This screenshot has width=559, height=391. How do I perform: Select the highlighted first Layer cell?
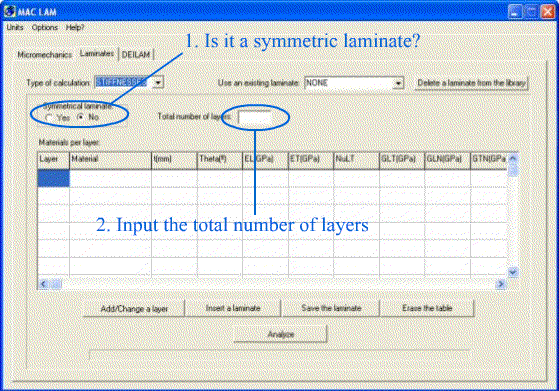pos(53,178)
